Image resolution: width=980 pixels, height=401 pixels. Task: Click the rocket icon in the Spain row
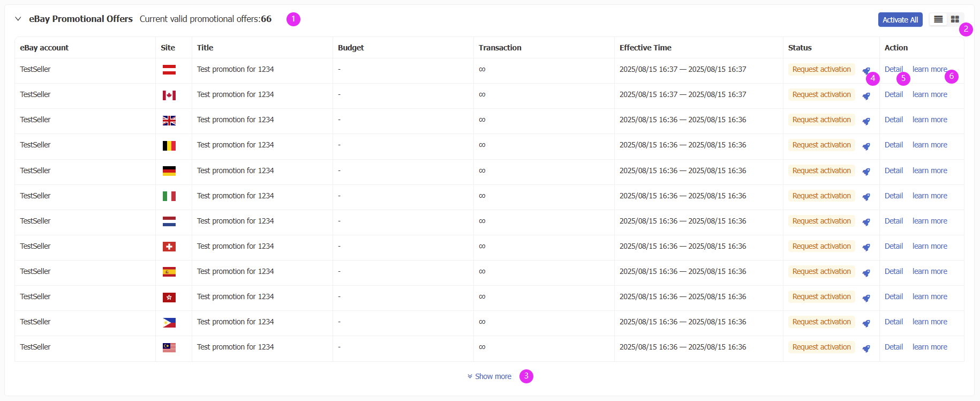866,273
